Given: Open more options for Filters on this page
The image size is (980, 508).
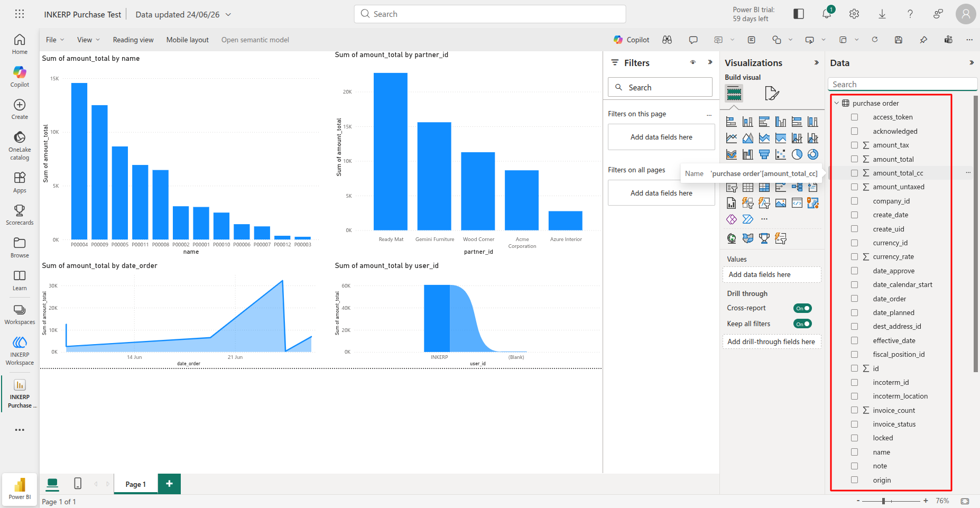Looking at the screenshot, I should click(709, 114).
